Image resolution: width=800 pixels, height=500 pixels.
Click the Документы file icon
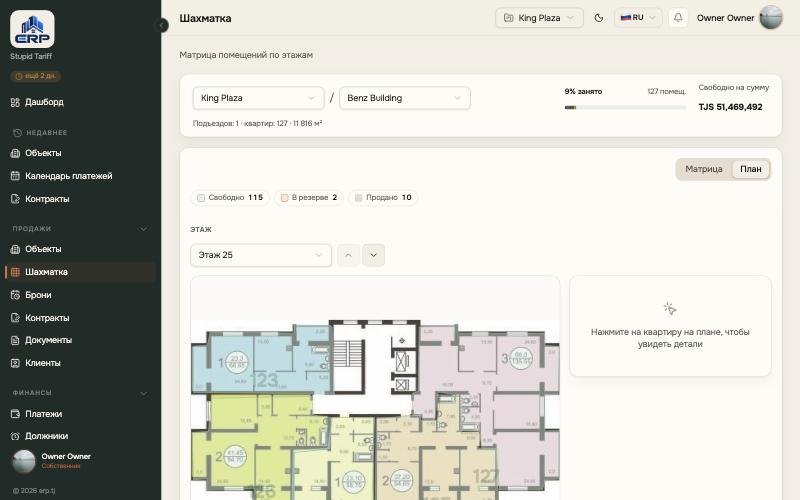[x=15, y=340]
